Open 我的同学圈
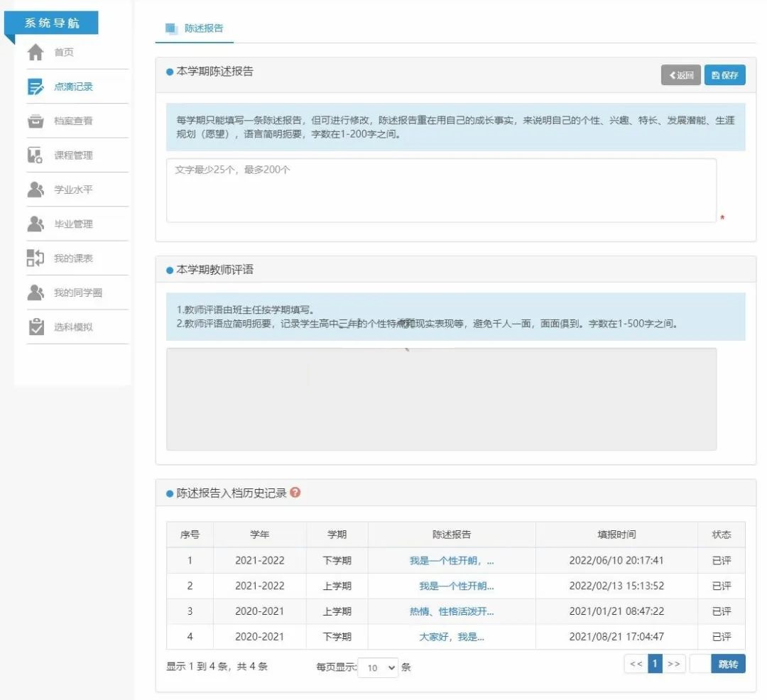The height and width of the screenshot is (700, 767). 78,292
